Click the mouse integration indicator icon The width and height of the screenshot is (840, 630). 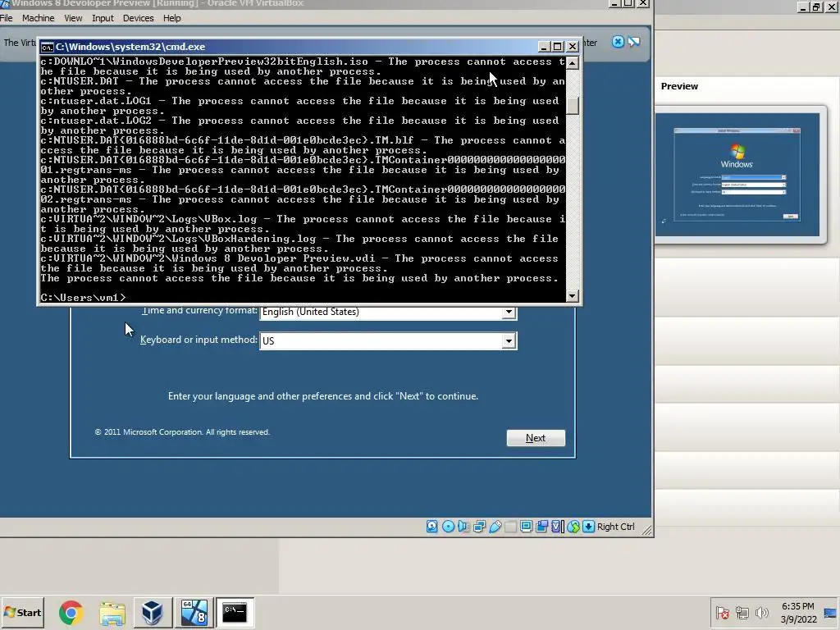[x=573, y=527]
